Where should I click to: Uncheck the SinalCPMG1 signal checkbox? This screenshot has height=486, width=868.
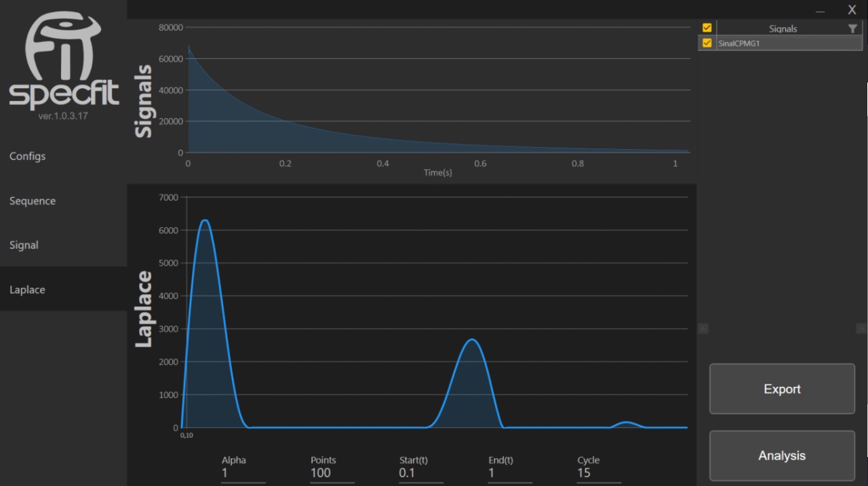[x=707, y=43]
